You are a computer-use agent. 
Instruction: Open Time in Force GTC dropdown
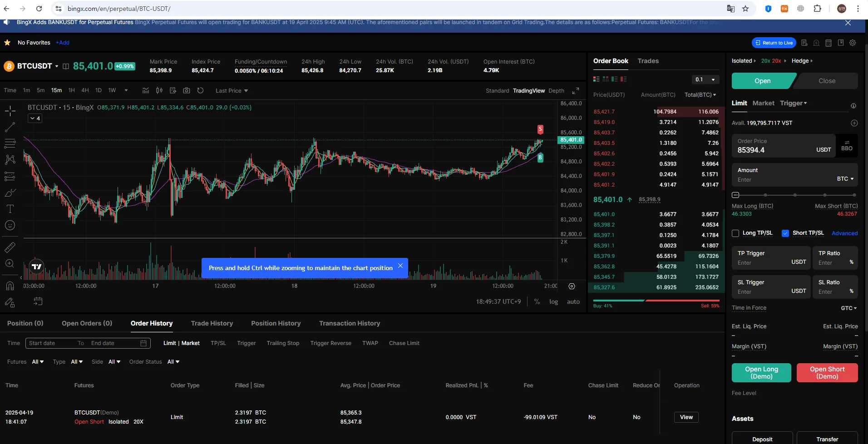tap(848, 308)
